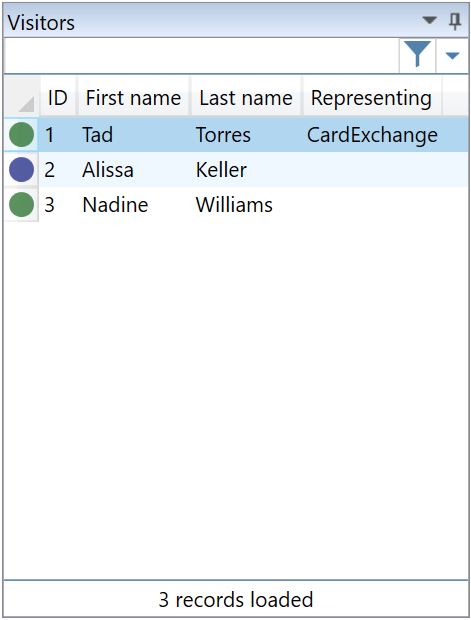Select the Alissa Keller visitor row
471x620 pixels.
253,169
